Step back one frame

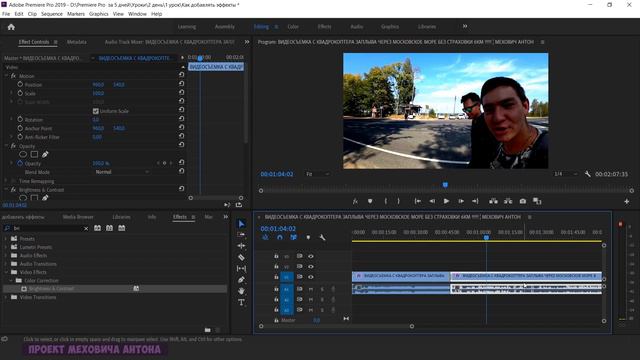[432, 201]
